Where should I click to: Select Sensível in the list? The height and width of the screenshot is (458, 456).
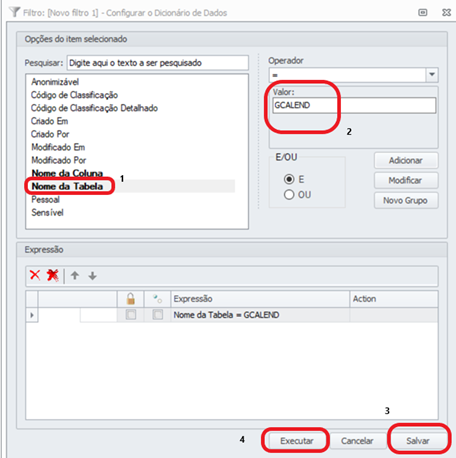pyautogui.click(x=47, y=212)
